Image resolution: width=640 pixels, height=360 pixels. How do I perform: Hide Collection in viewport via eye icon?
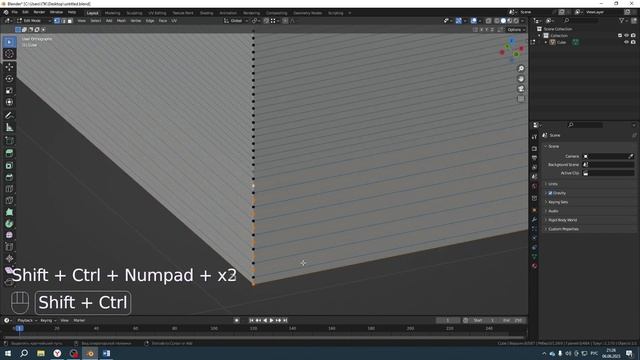point(627,36)
